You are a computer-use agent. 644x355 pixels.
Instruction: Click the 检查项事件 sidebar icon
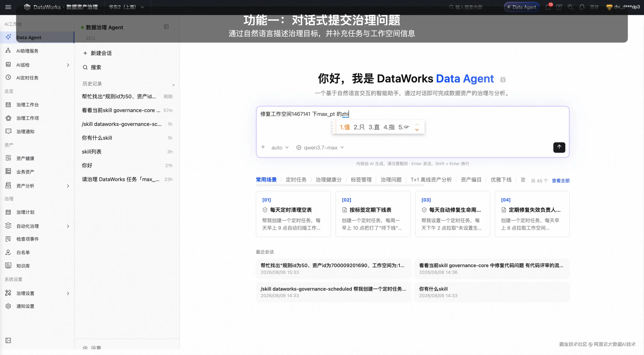pos(8,239)
